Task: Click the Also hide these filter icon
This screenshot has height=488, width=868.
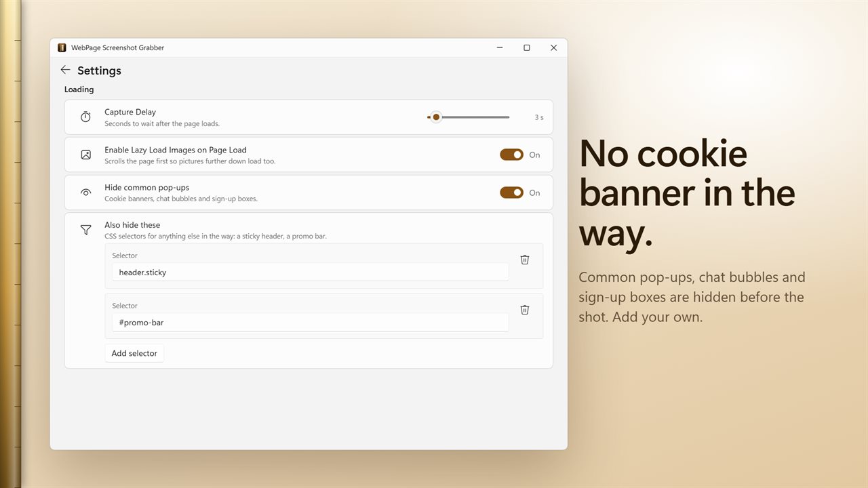Action: (x=85, y=230)
